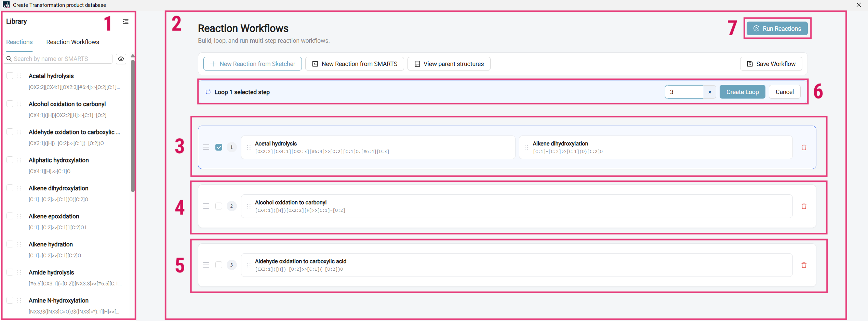Click the Run Reactions button

coord(777,28)
